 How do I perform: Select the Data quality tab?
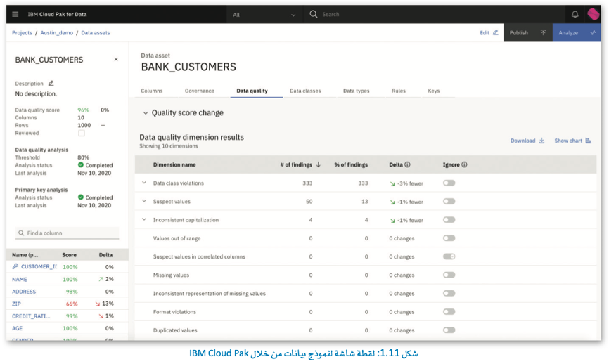[252, 91]
